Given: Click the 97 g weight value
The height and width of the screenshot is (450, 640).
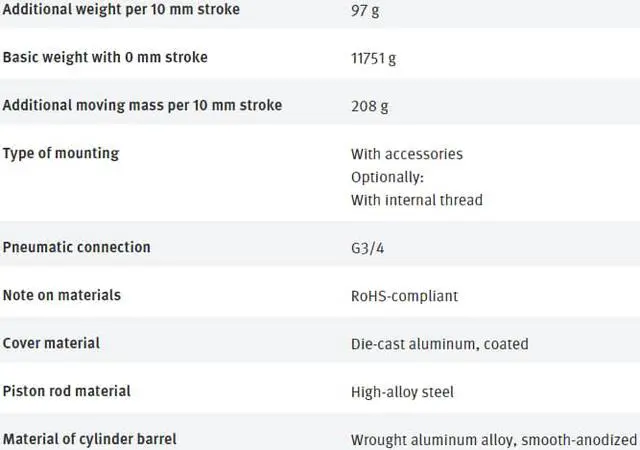Looking at the screenshot, I should coord(366,11).
